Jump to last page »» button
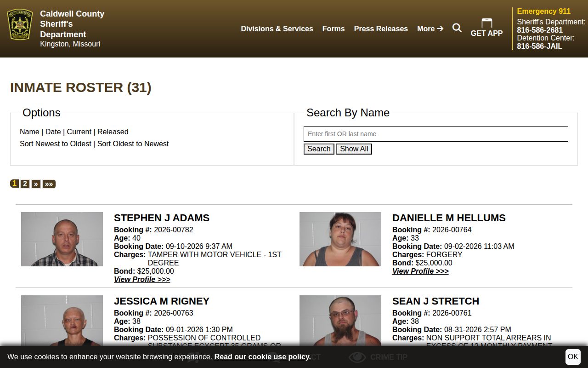Screen dimensions: 588x368 coord(49,184)
